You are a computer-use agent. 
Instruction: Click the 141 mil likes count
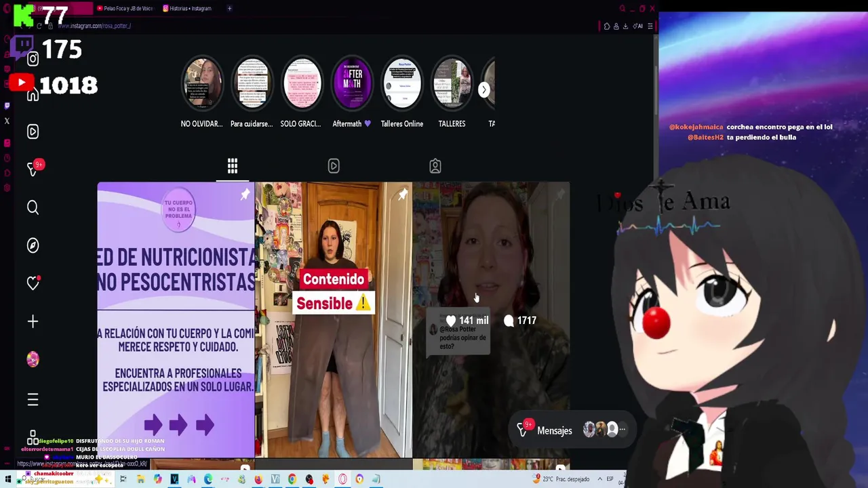pyautogui.click(x=467, y=321)
